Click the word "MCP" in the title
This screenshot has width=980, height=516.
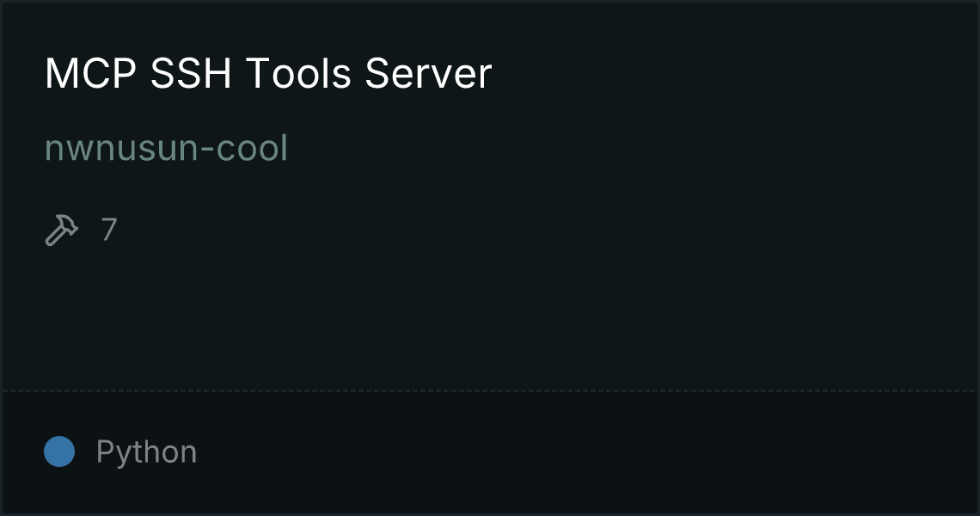click(90, 73)
